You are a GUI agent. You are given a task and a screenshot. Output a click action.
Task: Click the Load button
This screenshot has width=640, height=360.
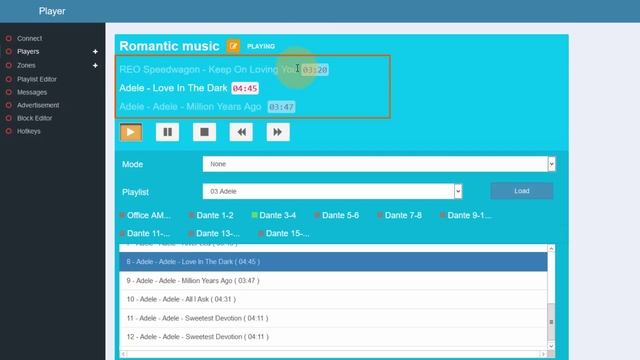(x=522, y=191)
